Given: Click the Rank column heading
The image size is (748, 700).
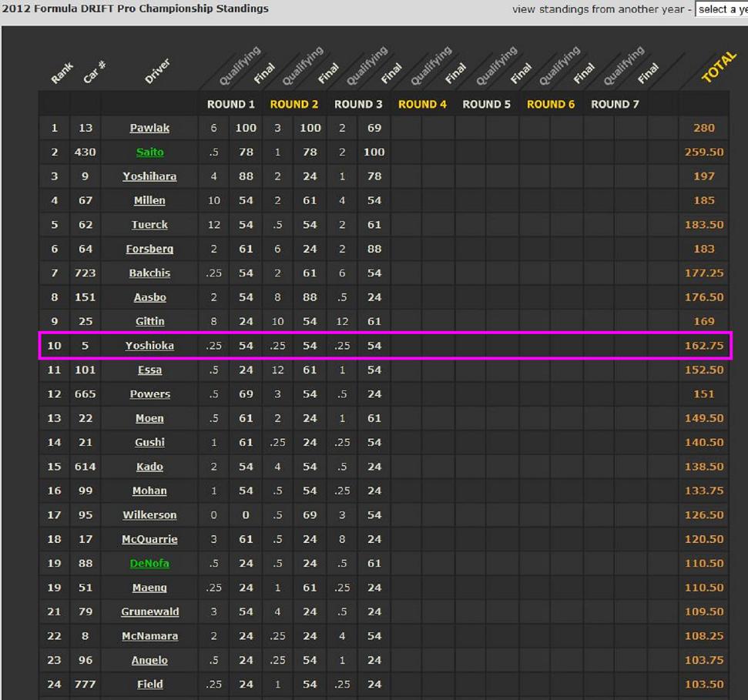Looking at the screenshot, I should (62, 73).
